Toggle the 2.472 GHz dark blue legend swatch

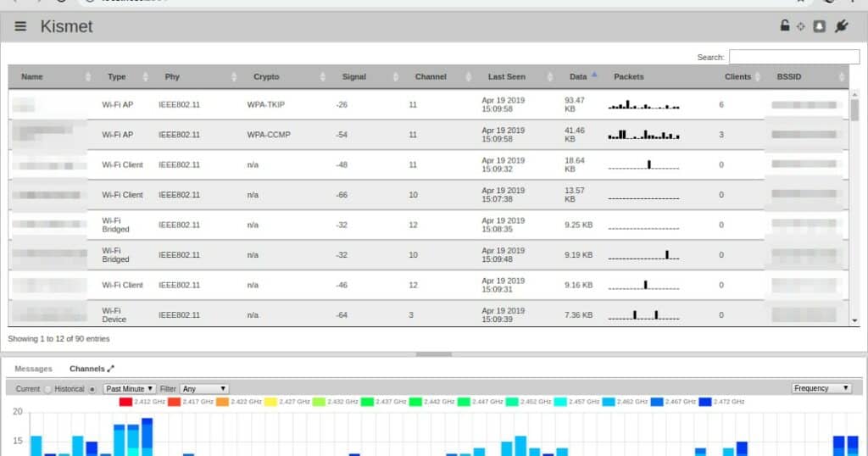705,402
